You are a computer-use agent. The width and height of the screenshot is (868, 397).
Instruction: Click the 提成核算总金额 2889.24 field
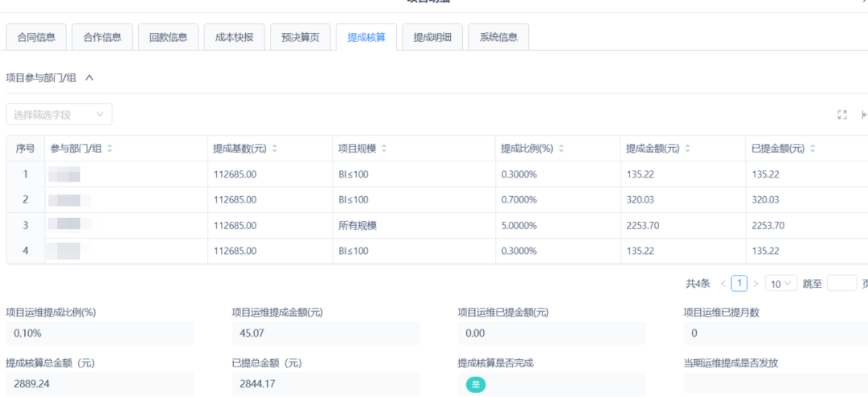click(x=100, y=383)
